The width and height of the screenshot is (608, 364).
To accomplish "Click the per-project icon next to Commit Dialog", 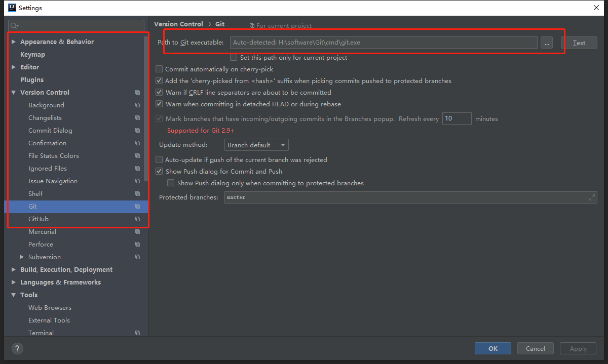I will click(137, 130).
